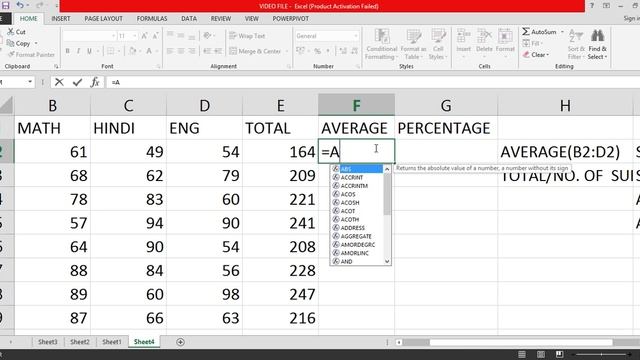Open the Alignment group dialog launcher
The height and width of the screenshot is (360, 640).
(x=289, y=66)
